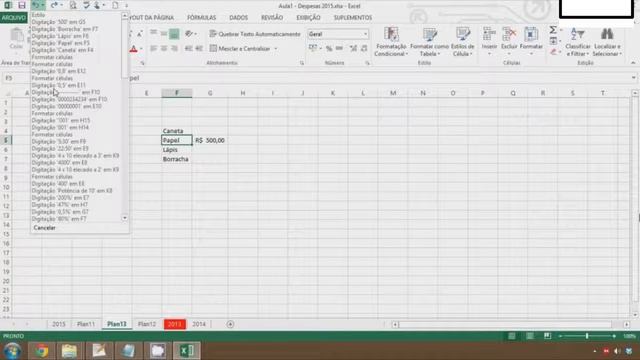
Task: Click the decrease decimal places icon
Action: [364, 49]
